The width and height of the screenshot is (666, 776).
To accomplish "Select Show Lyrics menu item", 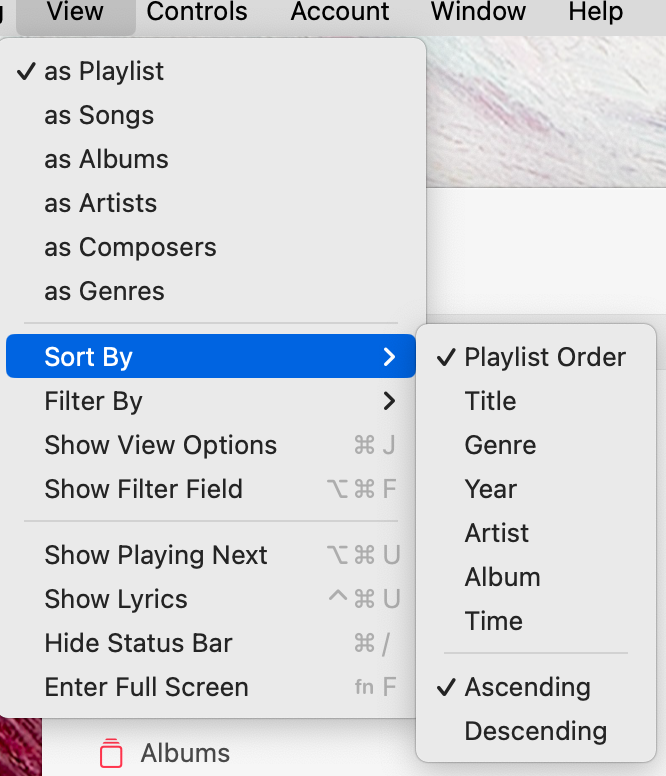I will 211,599.
